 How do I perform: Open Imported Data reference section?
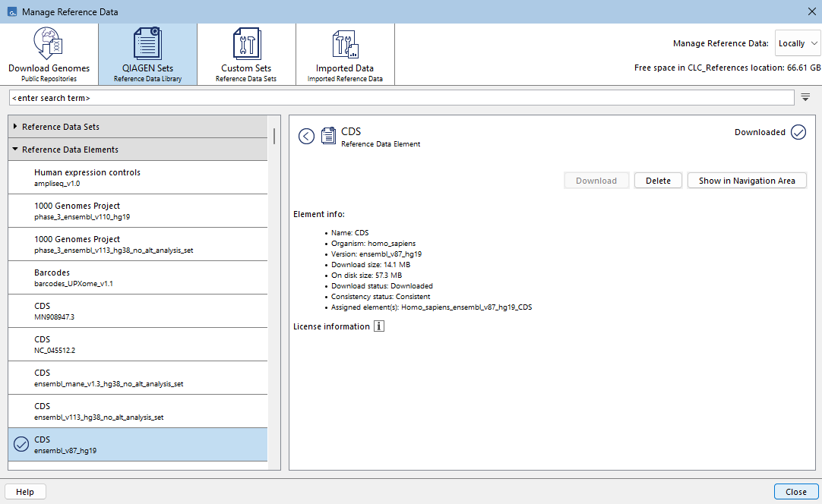[x=345, y=54]
